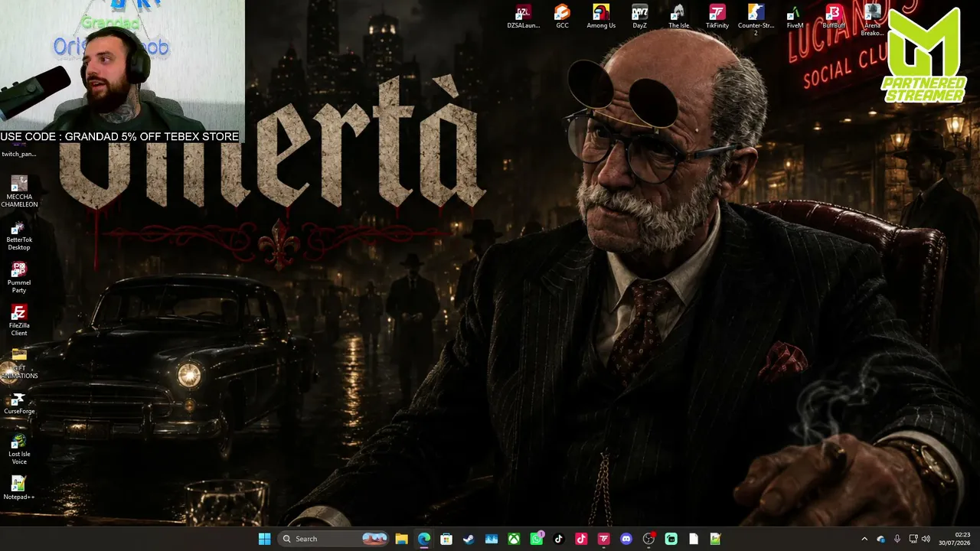Screen dimensions: 980x551
Task: Select the Pummel Party desktop icon
Action: point(19,278)
